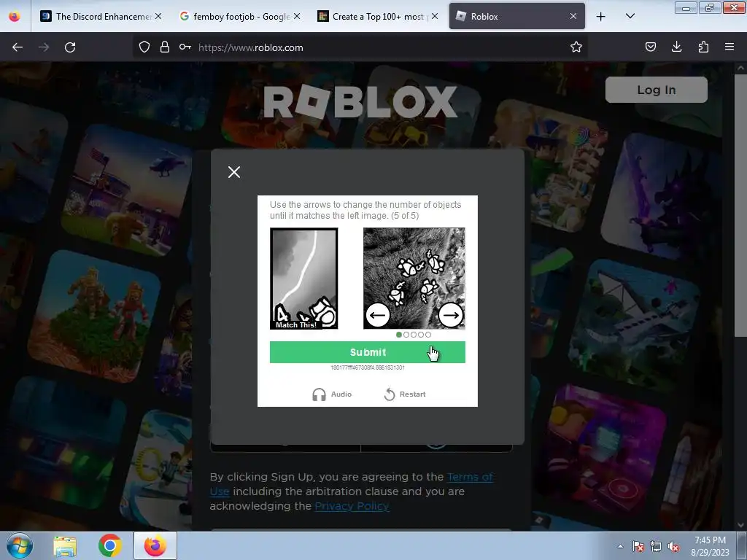Click the Log In button

click(x=656, y=90)
